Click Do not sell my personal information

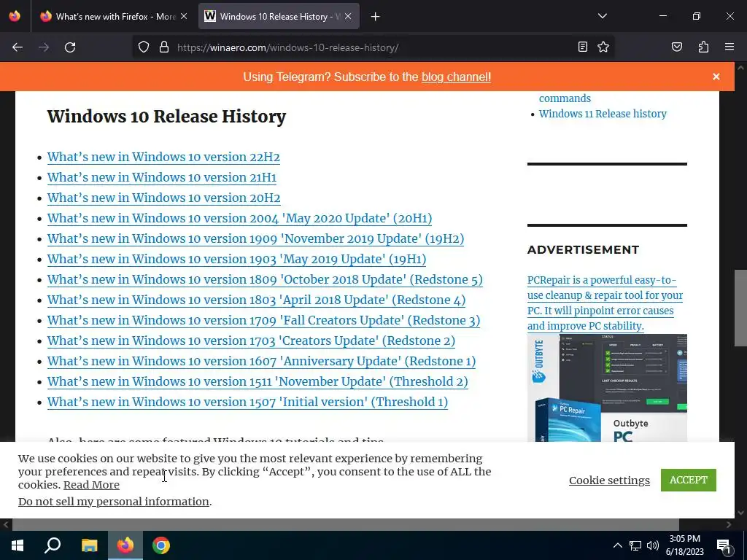pos(113,502)
